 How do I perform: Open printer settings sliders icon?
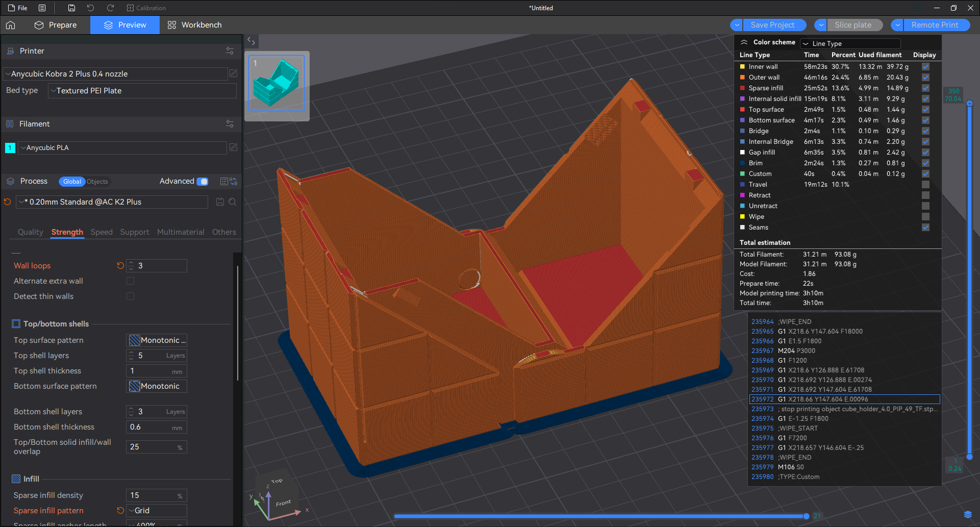click(x=230, y=51)
